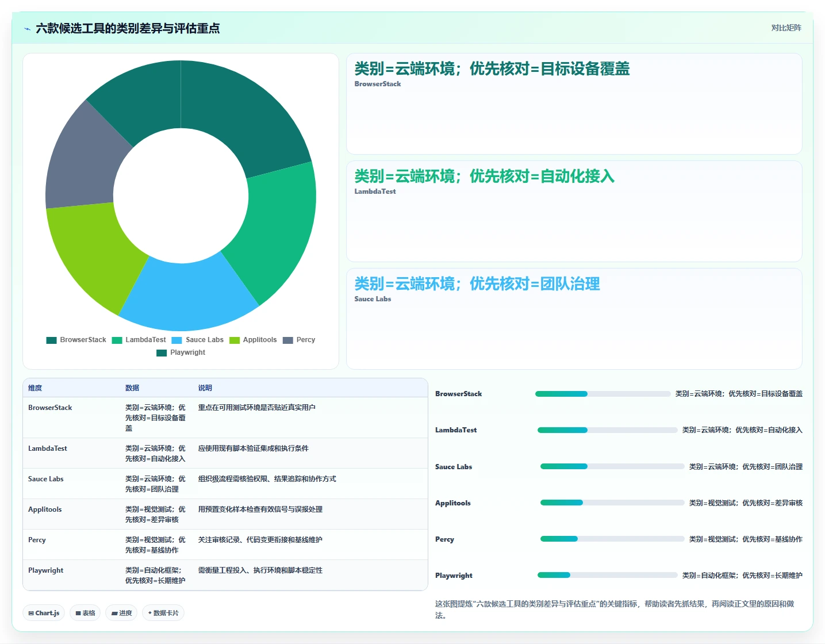Click the 进度 tag
Viewport: 825px width, 644px height.
121,613
